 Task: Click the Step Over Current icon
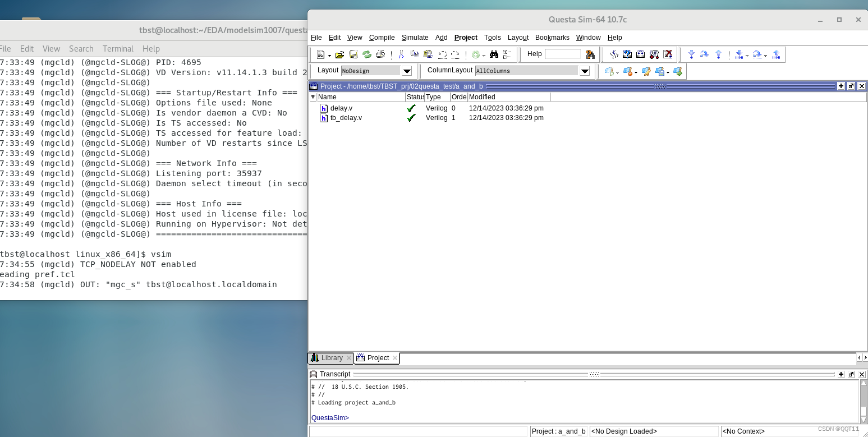pyautogui.click(x=757, y=54)
